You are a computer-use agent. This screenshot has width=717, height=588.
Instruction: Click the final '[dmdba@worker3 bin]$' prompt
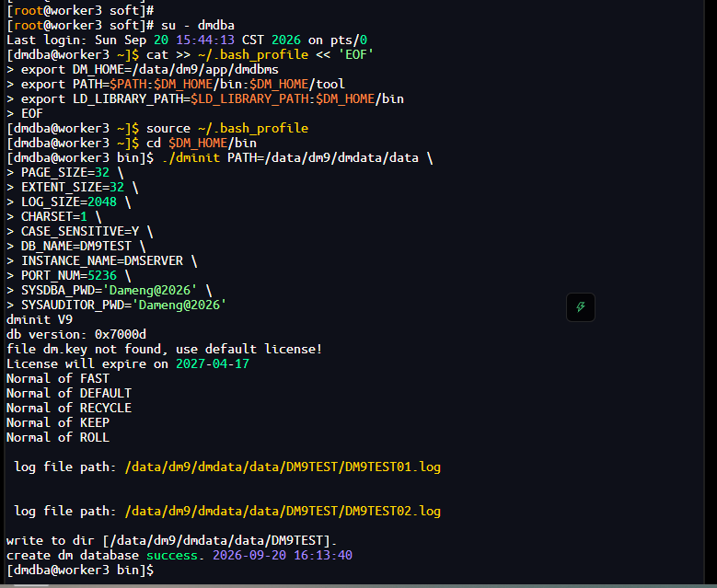[x=79, y=570]
